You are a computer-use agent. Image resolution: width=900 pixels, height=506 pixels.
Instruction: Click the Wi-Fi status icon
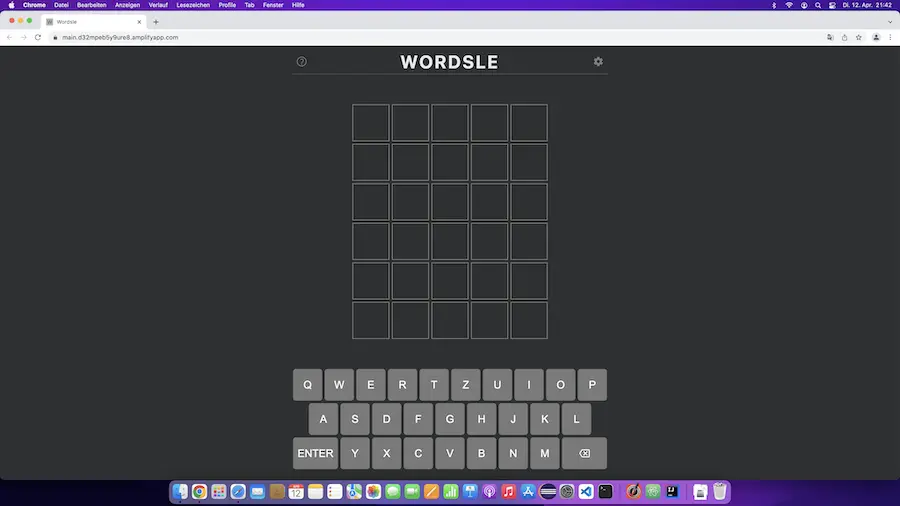tap(789, 5)
